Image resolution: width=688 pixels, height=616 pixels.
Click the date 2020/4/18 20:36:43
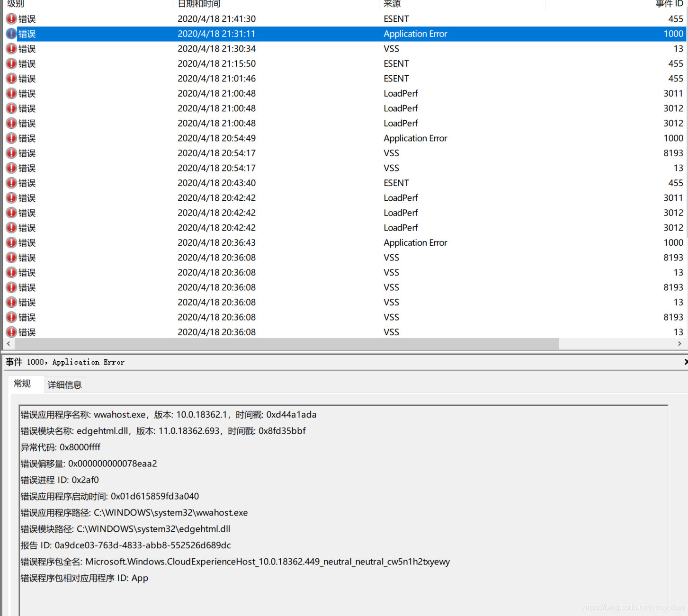tap(217, 242)
